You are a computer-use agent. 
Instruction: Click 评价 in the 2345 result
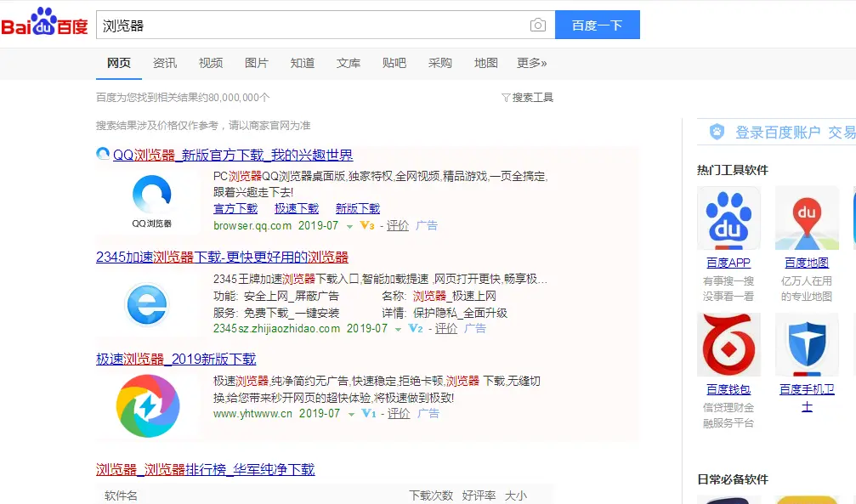point(446,329)
